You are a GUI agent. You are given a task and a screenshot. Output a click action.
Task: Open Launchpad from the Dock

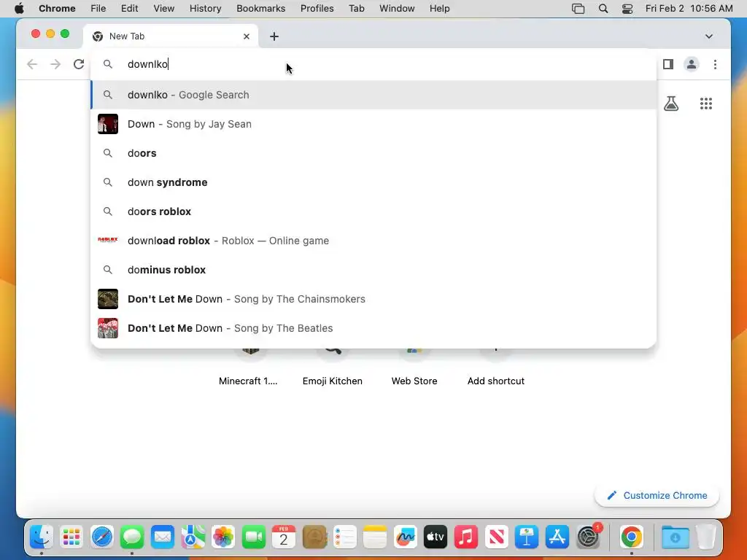click(71, 537)
